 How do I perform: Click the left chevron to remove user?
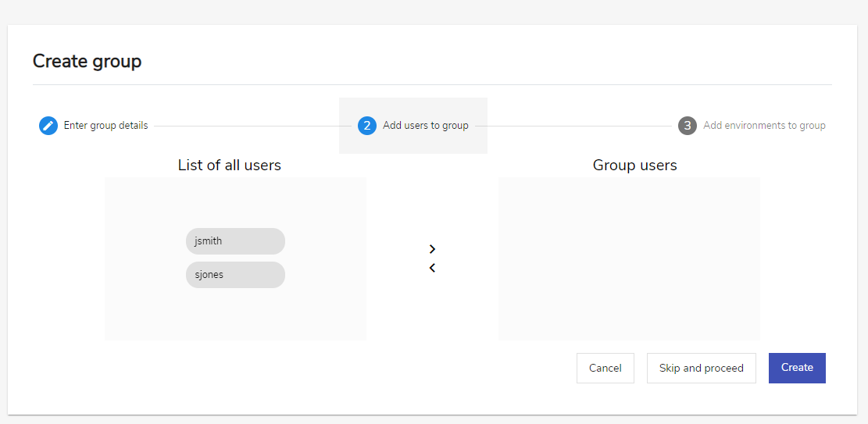pyautogui.click(x=432, y=268)
